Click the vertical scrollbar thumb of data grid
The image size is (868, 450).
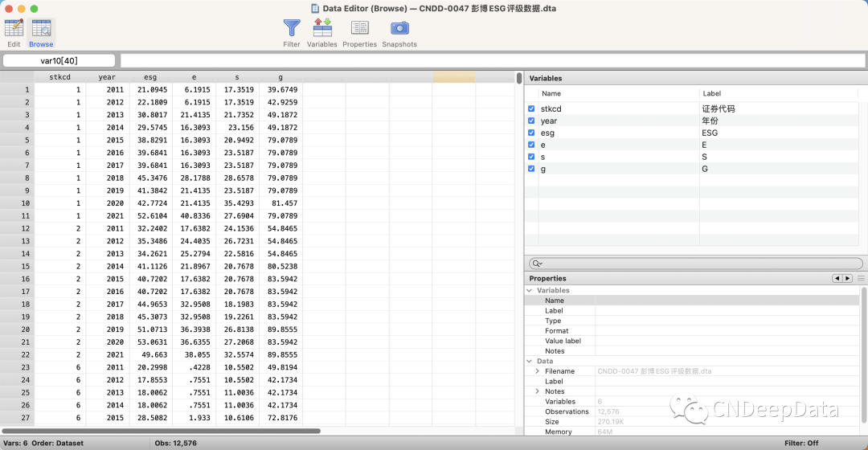tap(519, 78)
